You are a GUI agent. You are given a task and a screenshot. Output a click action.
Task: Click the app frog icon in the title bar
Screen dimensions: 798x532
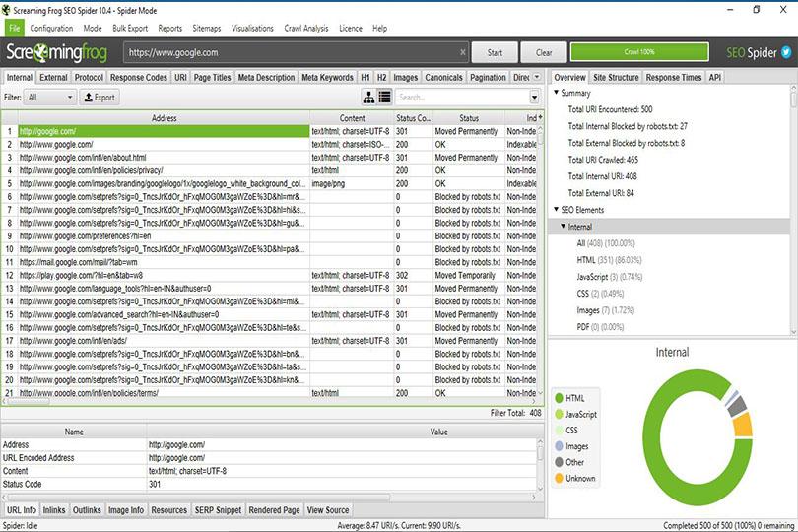[6, 10]
